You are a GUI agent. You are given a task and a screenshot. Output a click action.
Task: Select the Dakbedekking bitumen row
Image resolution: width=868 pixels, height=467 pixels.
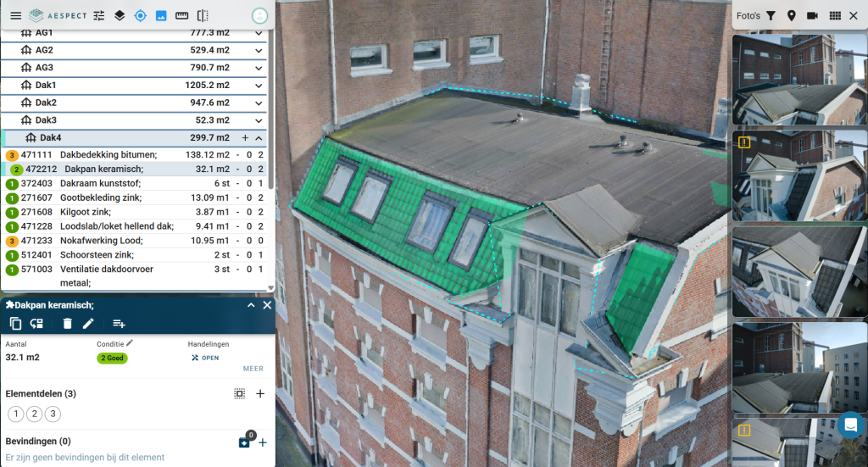tap(108, 155)
